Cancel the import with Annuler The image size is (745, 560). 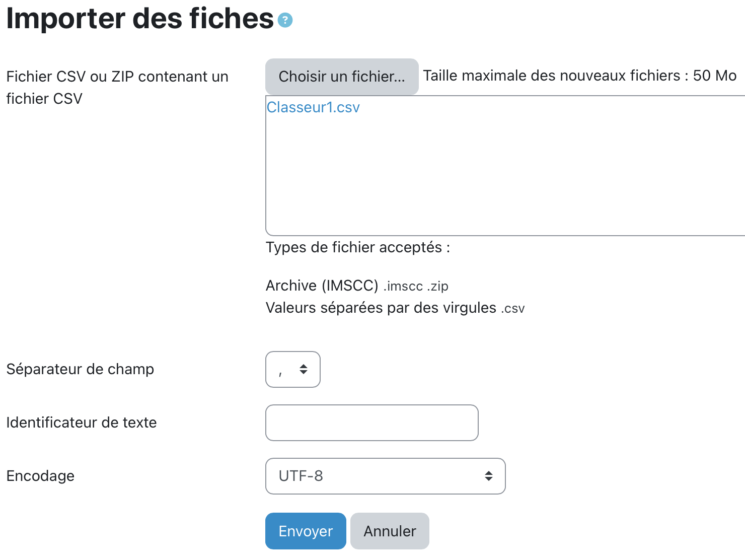coord(390,531)
